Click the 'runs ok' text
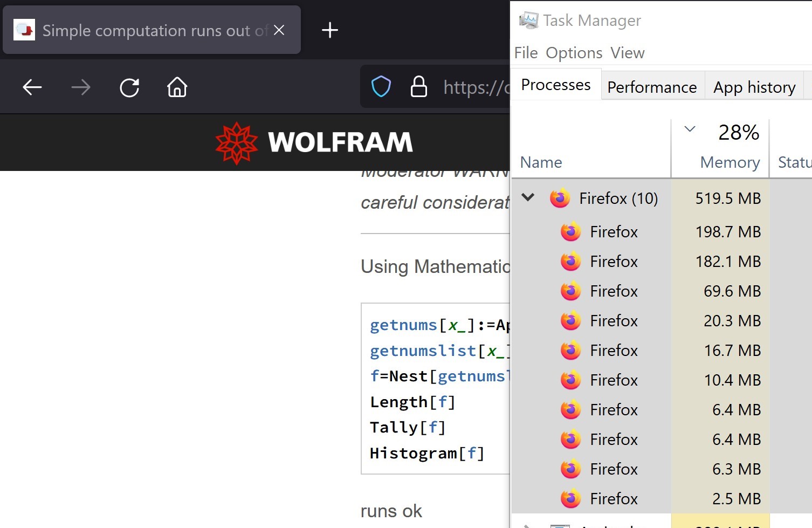This screenshot has height=528, width=812. tap(391, 511)
